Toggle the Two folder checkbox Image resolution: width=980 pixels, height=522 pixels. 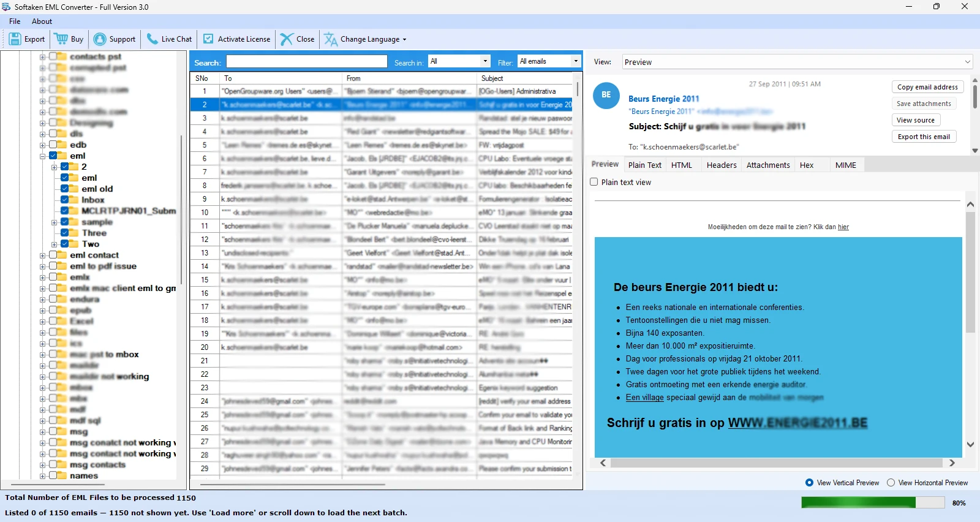(65, 244)
